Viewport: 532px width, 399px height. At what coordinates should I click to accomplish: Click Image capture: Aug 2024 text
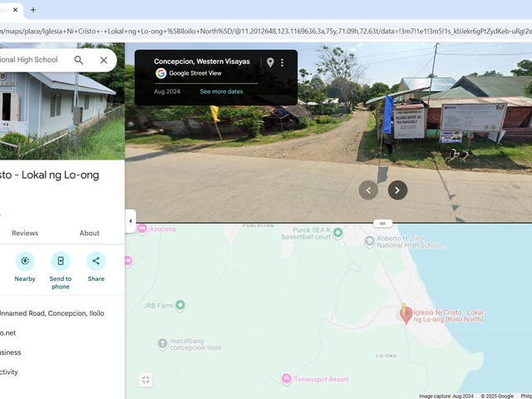coord(446,396)
